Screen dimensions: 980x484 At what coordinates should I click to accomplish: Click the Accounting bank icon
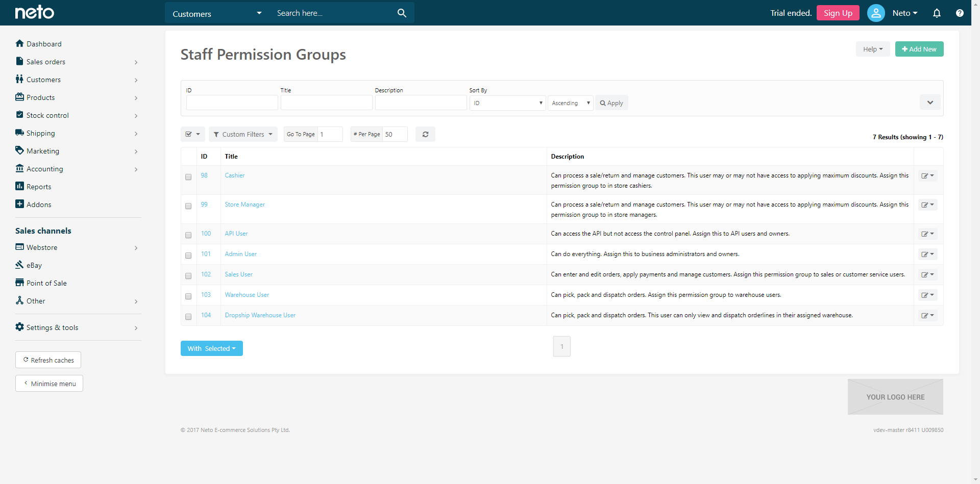click(x=19, y=168)
